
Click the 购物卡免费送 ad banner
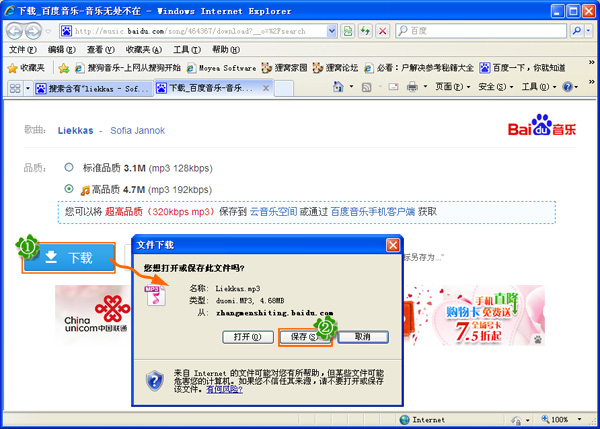473,315
